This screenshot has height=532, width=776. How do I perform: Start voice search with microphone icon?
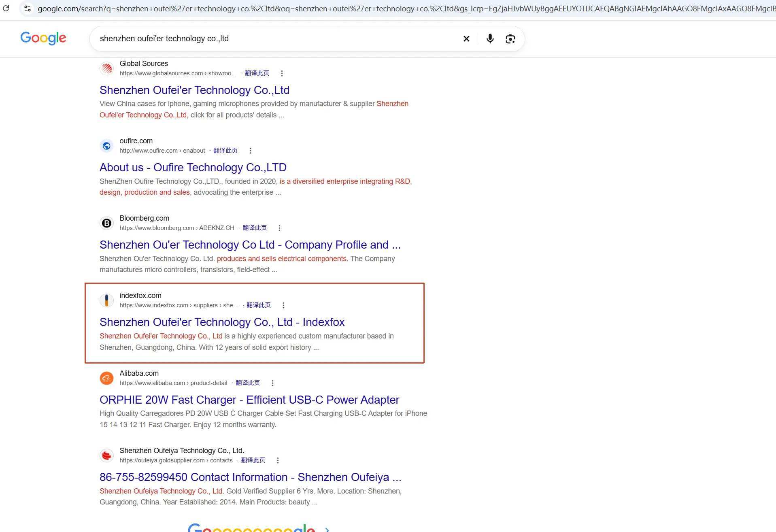[490, 38]
